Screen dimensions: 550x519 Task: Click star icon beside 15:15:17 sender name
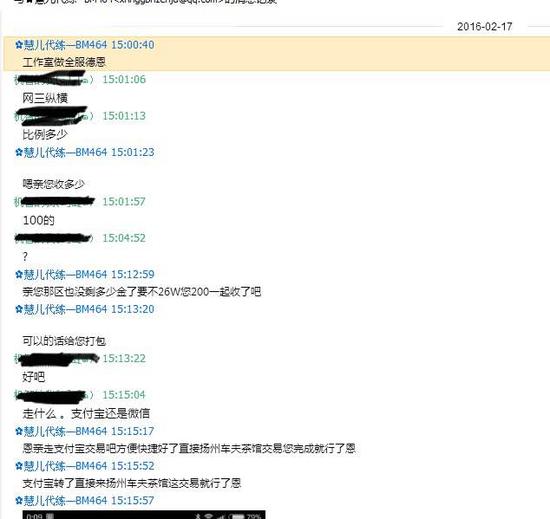(x=19, y=431)
